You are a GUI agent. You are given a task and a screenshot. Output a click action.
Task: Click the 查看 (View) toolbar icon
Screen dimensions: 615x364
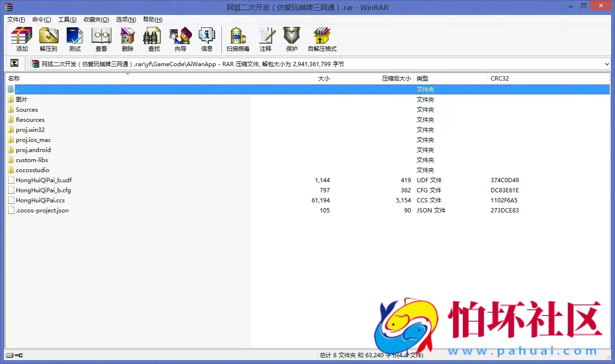point(101,38)
